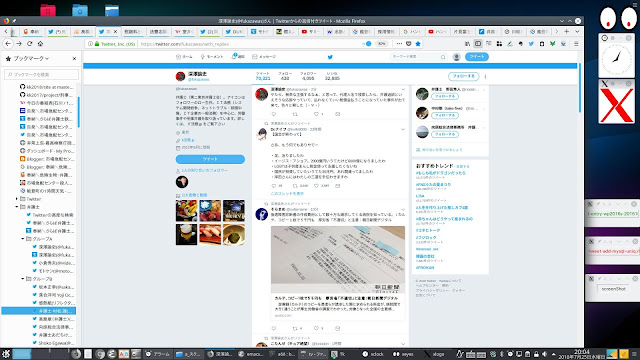640x360 pixels.
Task: Focus the Twitter keyword search box
Action: coord(418,57)
